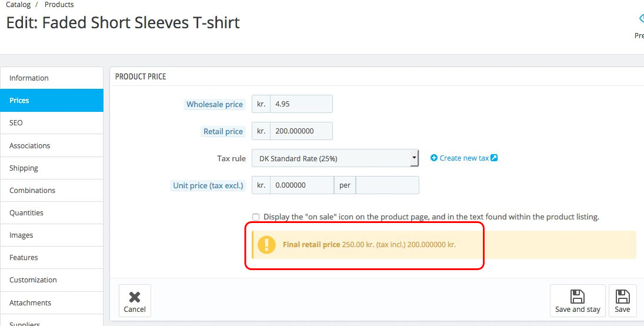Click the plus icon beside Create new tax
644x326 pixels.
[434, 158]
